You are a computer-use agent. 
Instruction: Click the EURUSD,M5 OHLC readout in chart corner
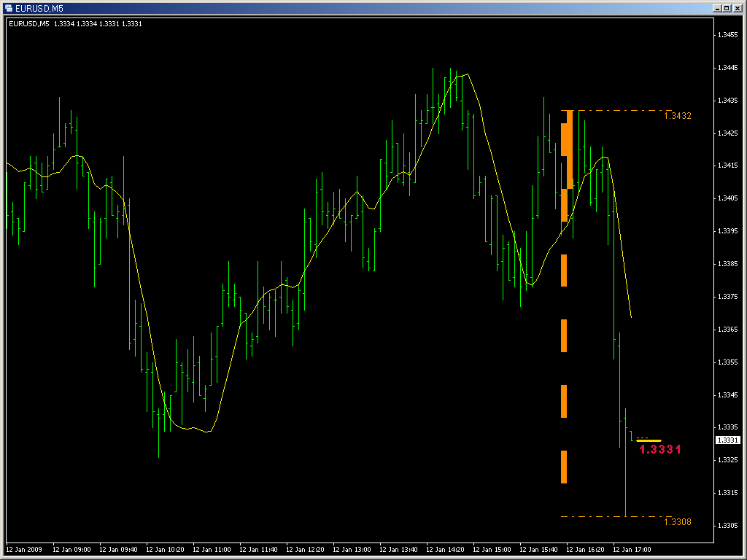pos(75,24)
